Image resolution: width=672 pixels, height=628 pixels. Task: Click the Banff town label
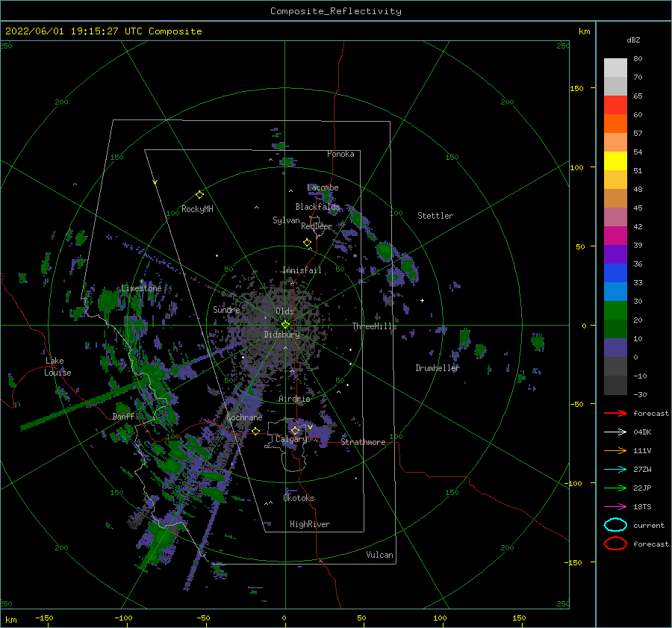click(x=123, y=416)
